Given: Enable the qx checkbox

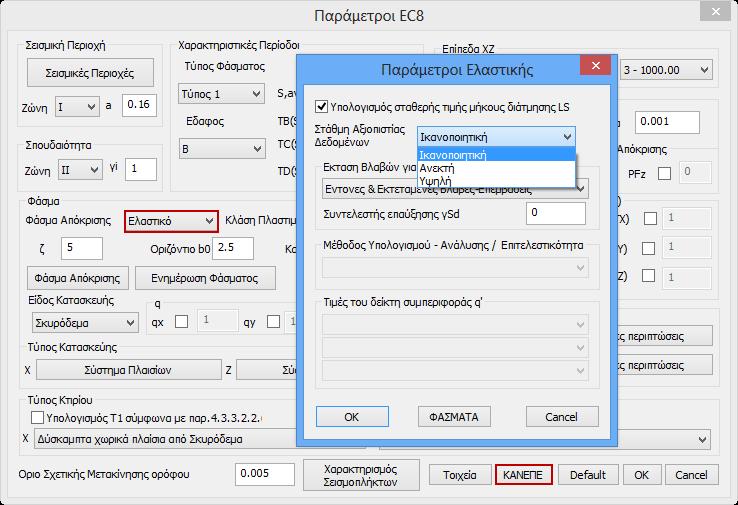Looking at the screenshot, I should (x=181, y=322).
